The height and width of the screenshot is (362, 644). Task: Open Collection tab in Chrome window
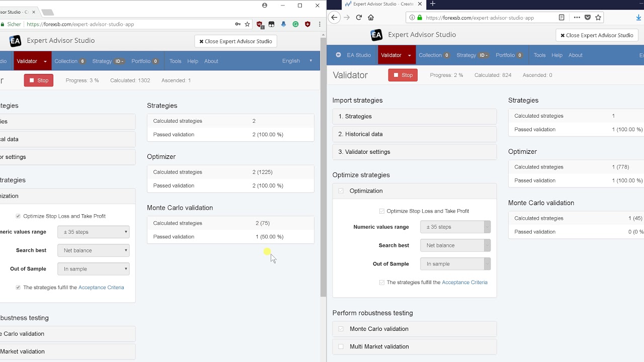coord(69,61)
